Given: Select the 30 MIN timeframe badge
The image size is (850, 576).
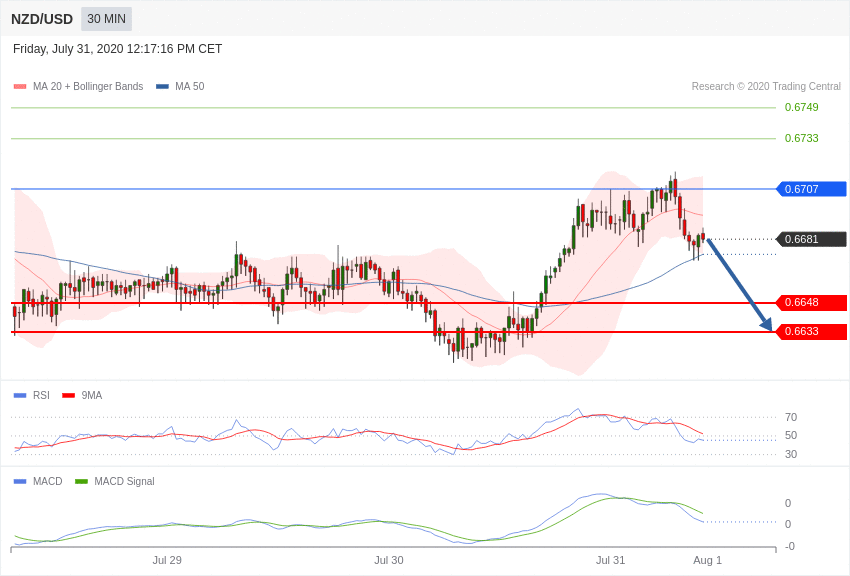Looking at the screenshot, I should [106, 19].
